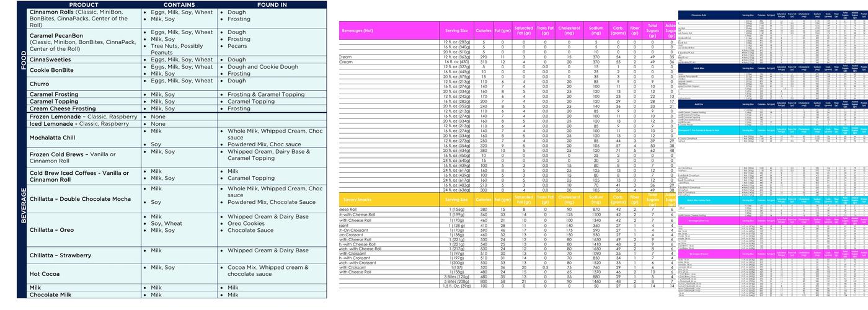Select the '16 fl. oz (483g)' serving size cell
This screenshot has width=868, height=310.
456,185
